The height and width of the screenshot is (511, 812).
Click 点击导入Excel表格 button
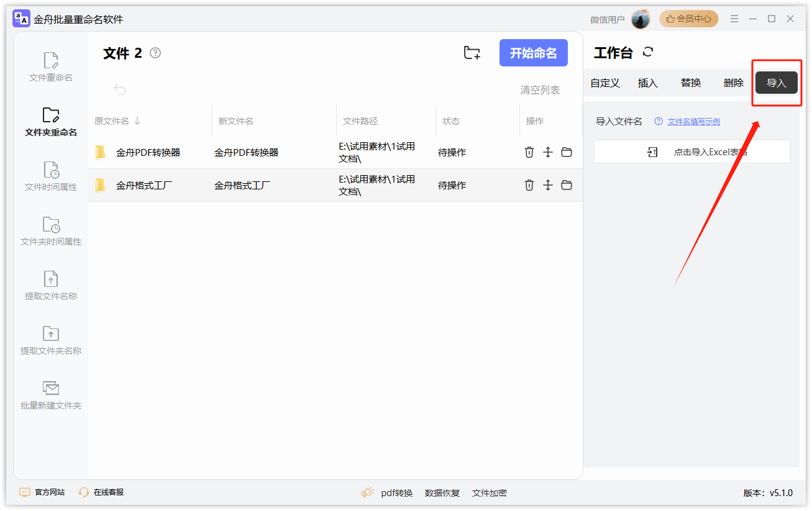coord(692,151)
